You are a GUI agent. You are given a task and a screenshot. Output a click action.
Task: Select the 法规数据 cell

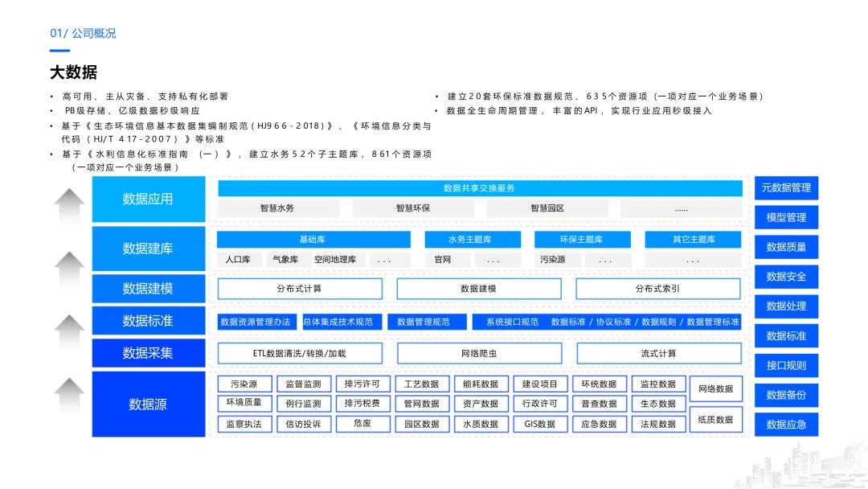[x=659, y=424]
